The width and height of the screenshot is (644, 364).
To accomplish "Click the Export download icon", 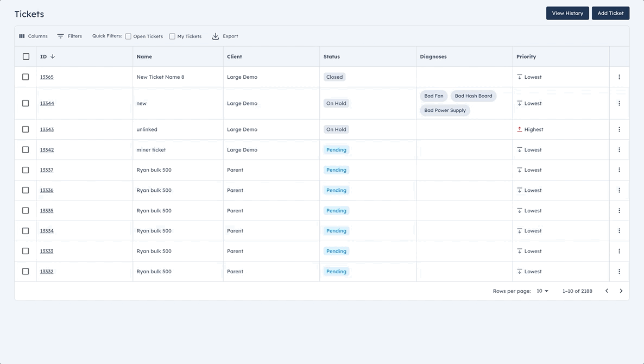I will point(216,36).
